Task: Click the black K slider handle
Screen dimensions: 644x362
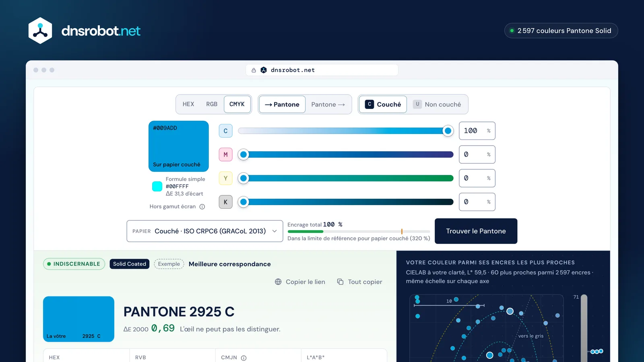Action: click(244, 202)
